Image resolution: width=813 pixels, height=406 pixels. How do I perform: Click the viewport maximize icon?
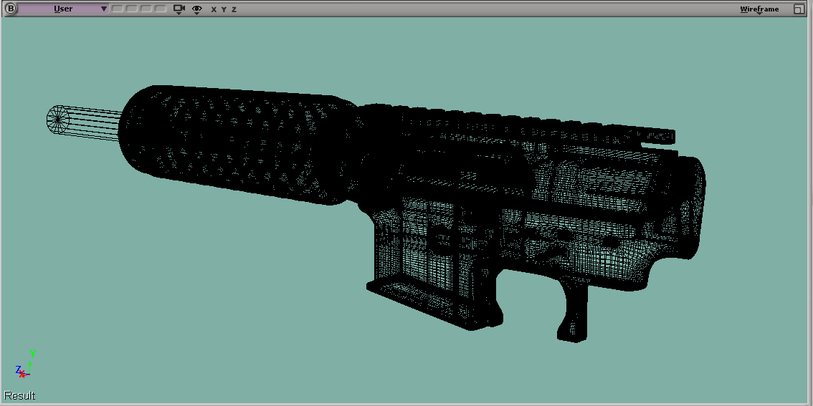point(798,9)
